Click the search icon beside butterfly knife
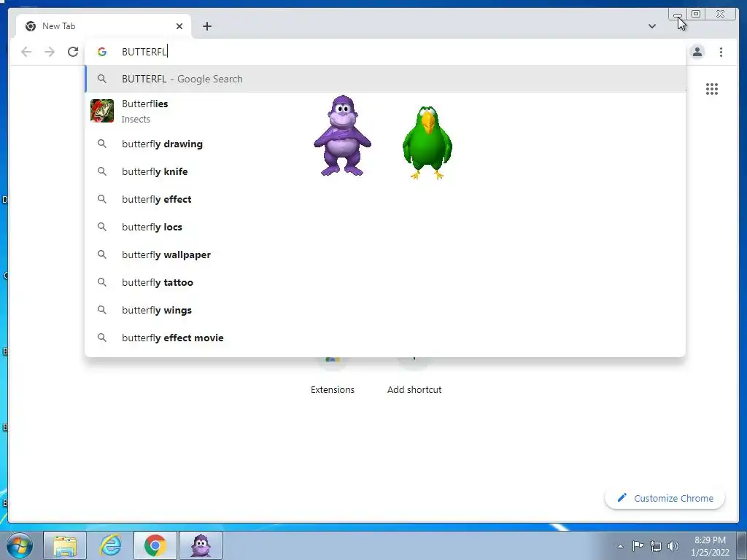The height and width of the screenshot is (560, 747). [x=102, y=171]
